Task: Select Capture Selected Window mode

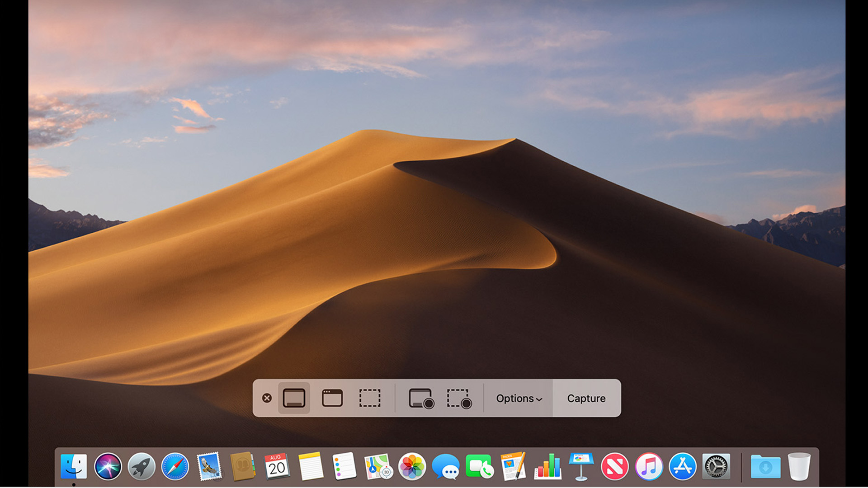Action: [x=332, y=398]
